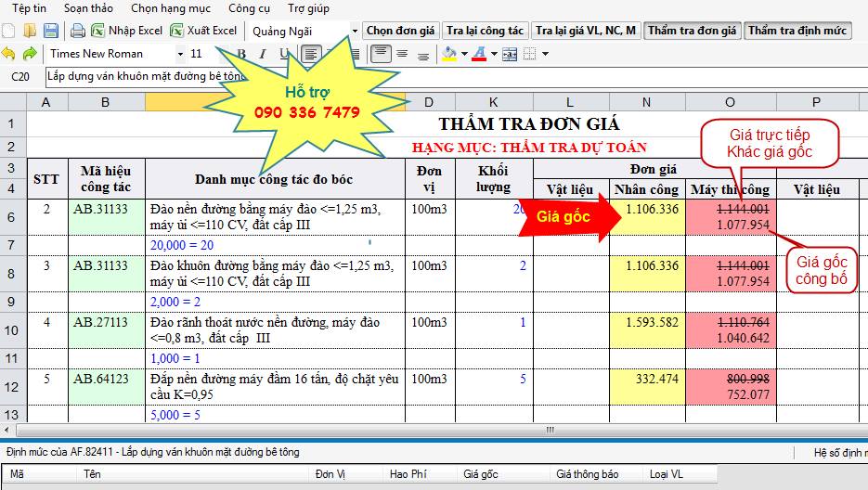This screenshot has width=868, height=490.
Task: Align cell content to the top
Action: [x=381, y=54]
